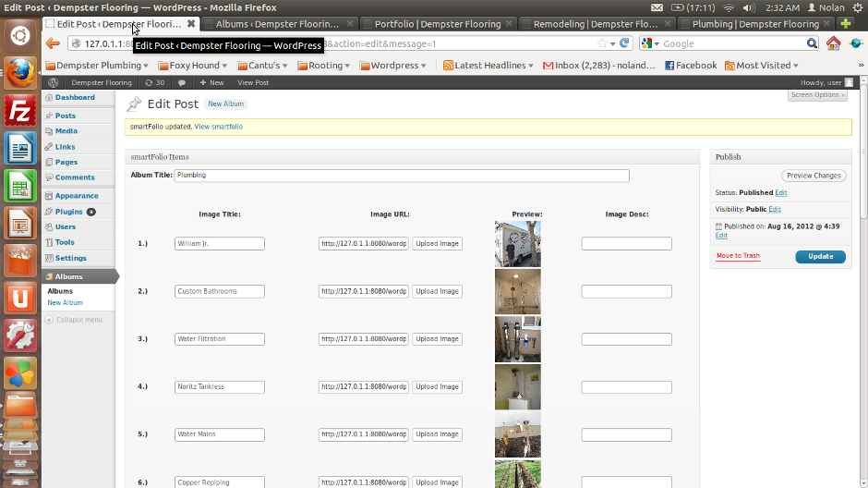This screenshot has height=488, width=868.
Task: Open the Inbox Gmail bookmark
Action: tap(599, 66)
